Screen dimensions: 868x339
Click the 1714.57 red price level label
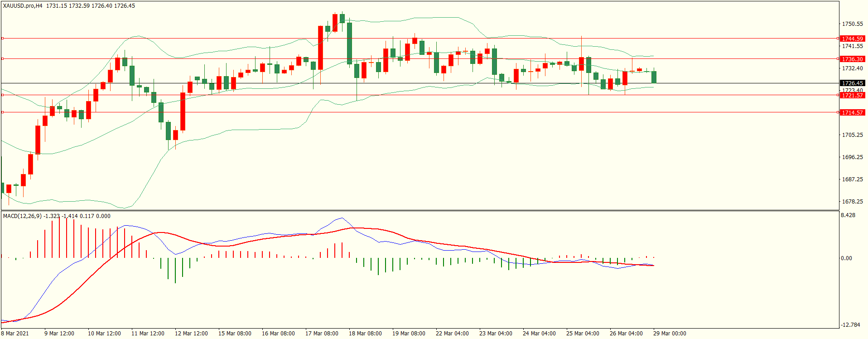(x=852, y=112)
